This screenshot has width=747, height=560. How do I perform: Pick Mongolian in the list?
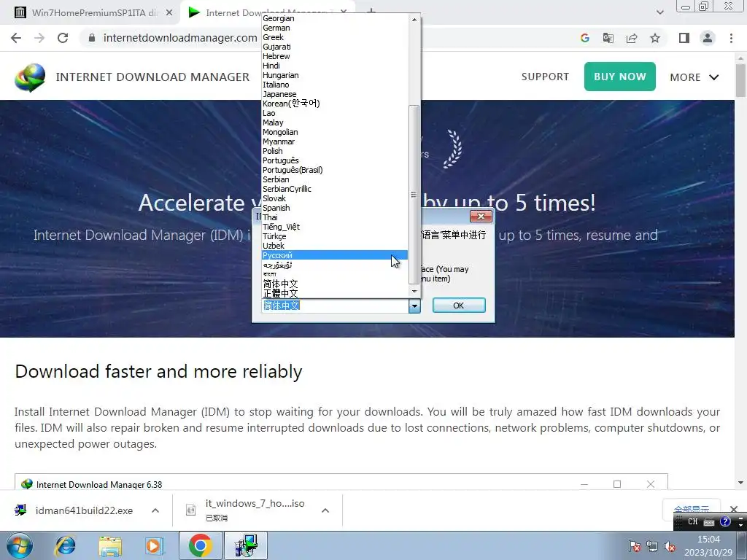334,132
